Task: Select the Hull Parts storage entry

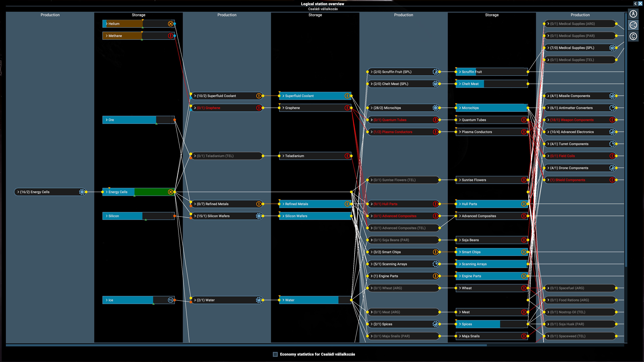Action: click(x=492, y=204)
